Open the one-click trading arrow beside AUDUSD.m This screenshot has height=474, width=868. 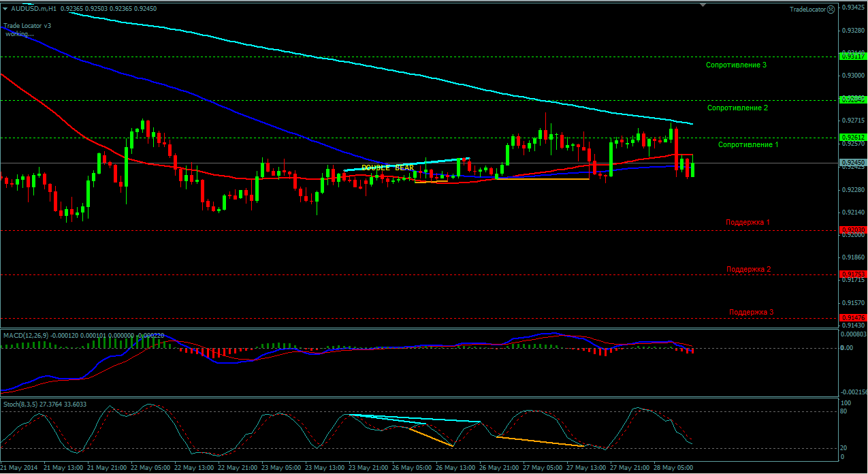pyautogui.click(x=5, y=8)
